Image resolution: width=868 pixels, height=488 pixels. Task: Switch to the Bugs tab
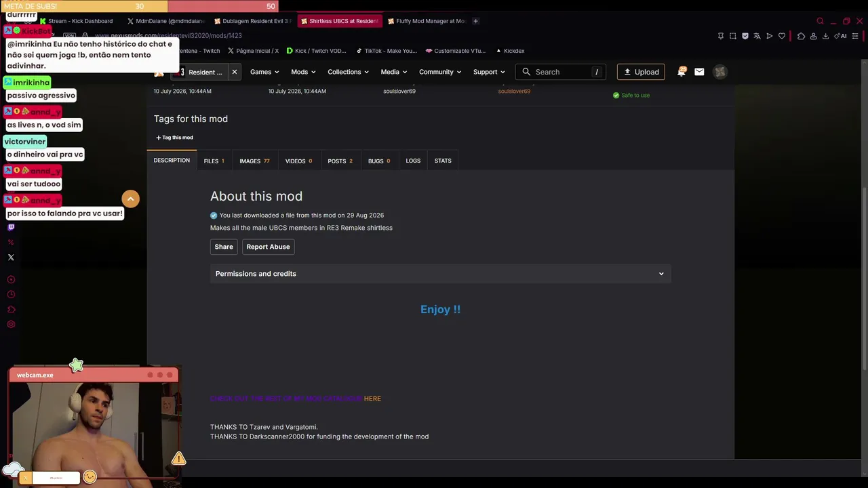point(379,161)
